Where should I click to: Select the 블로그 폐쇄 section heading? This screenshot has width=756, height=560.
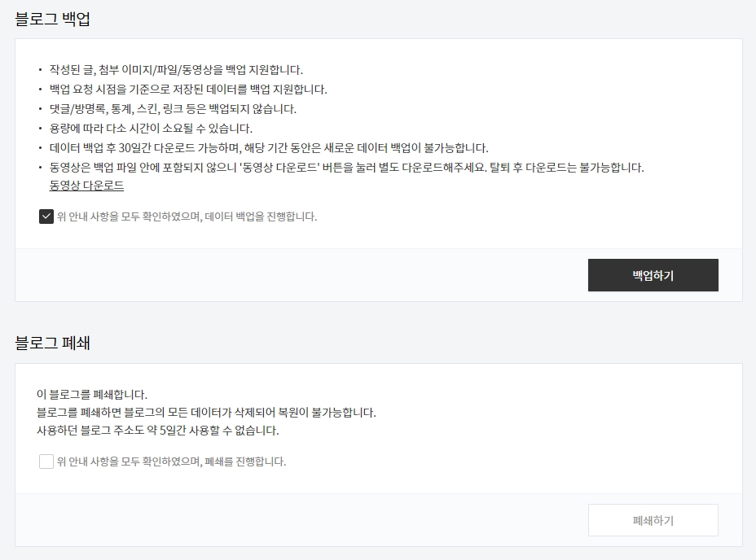53,343
